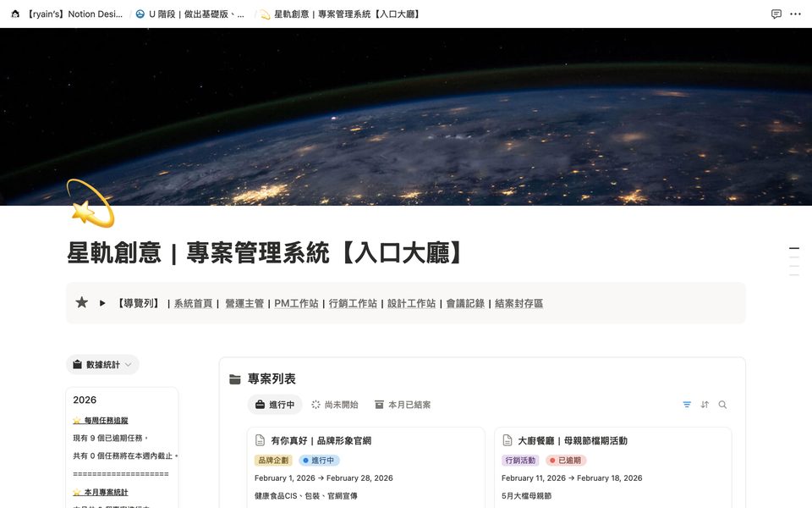This screenshot has width=812, height=508.
Task: Click the star icon in navigation callout
Action: click(x=81, y=302)
